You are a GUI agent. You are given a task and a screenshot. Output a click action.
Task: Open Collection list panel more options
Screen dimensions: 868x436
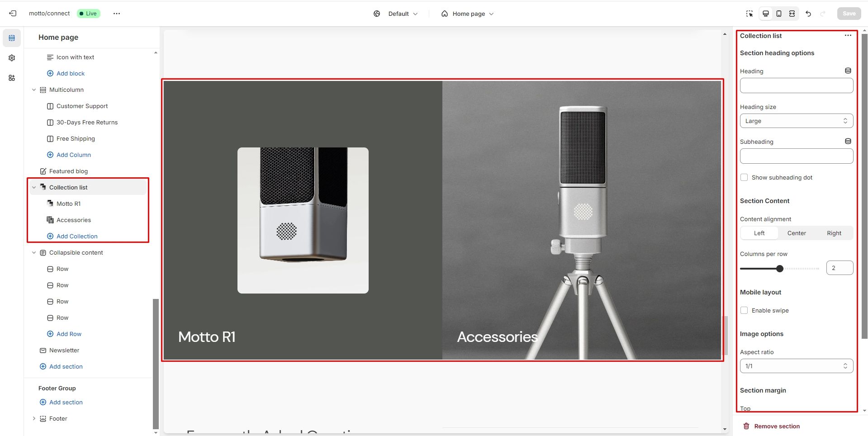click(848, 36)
